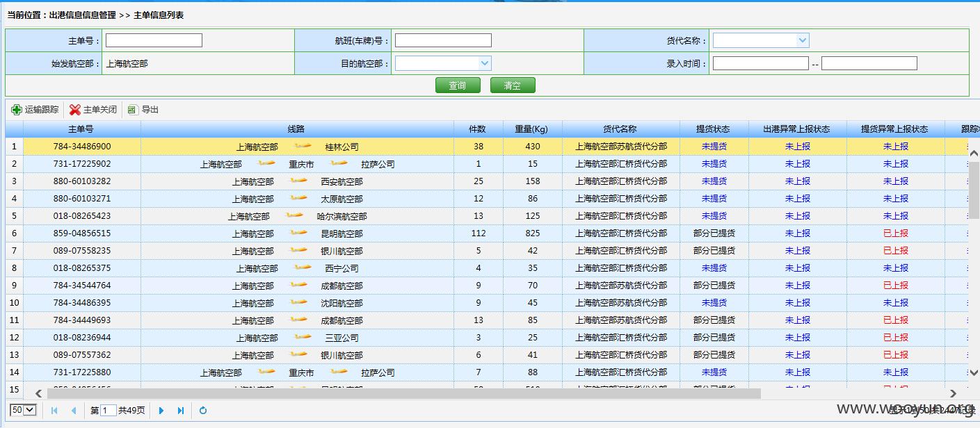The width and height of the screenshot is (980, 428).
Task: Click the green 查询 button
Action: point(458,85)
